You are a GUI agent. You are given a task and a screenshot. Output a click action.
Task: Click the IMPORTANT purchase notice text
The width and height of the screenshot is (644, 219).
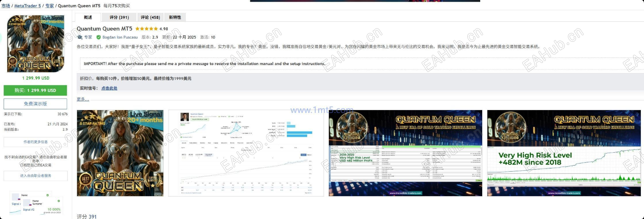tap(204, 63)
